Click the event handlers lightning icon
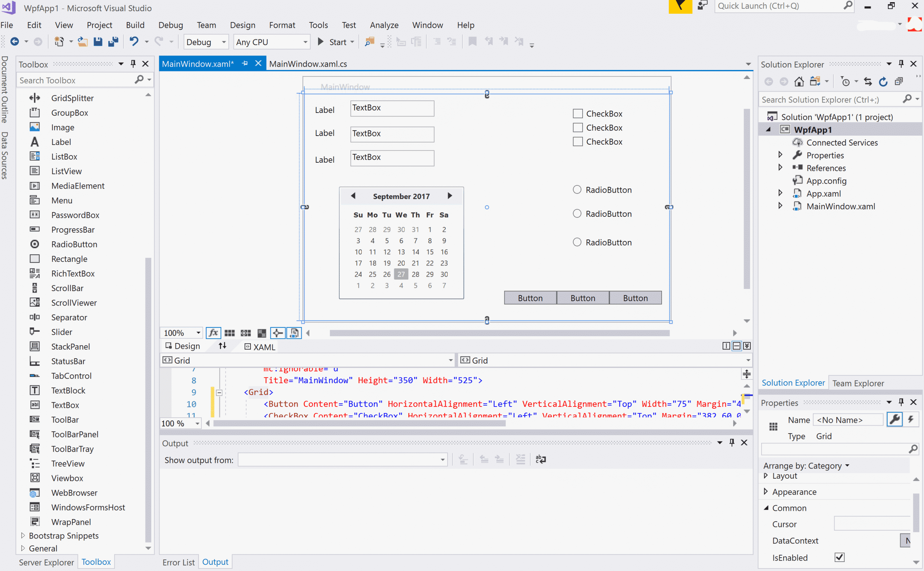Screen dimensions: 924x571 [911, 419]
